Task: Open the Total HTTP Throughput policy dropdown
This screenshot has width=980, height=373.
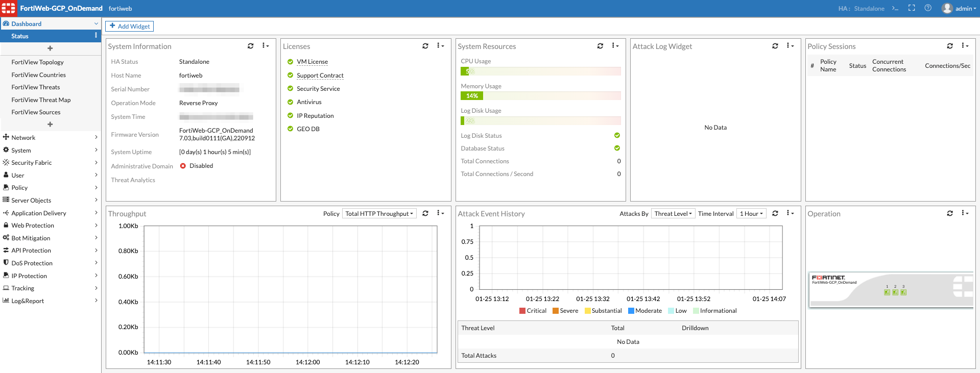Action: pos(379,214)
